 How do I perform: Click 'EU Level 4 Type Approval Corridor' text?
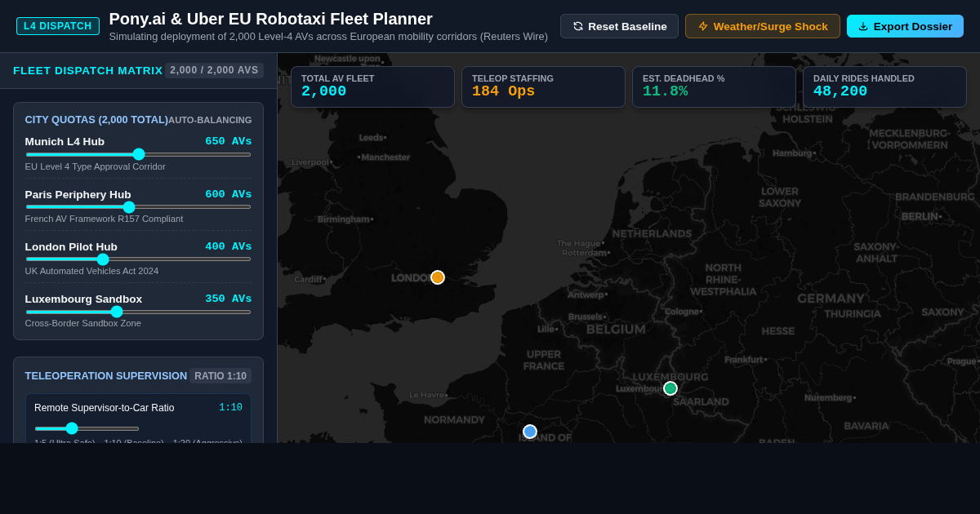pos(95,166)
